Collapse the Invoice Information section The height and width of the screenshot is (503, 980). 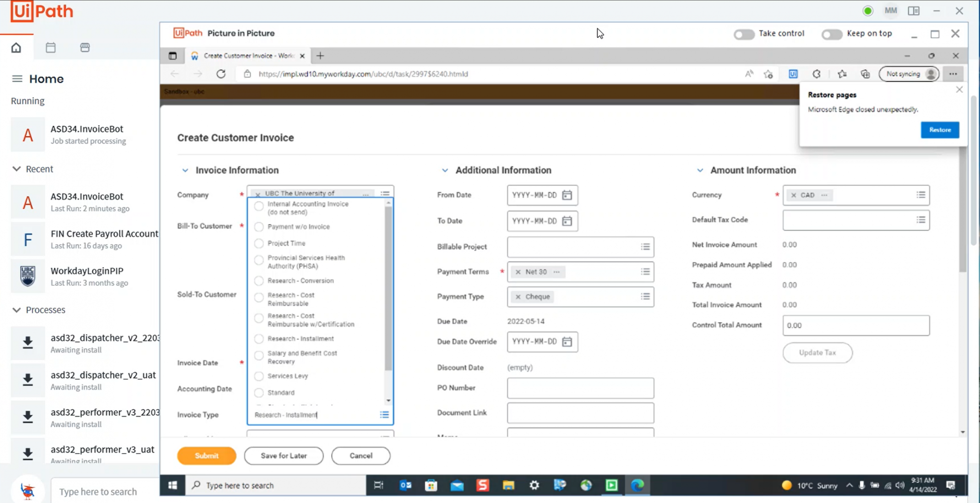[x=185, y=170]
